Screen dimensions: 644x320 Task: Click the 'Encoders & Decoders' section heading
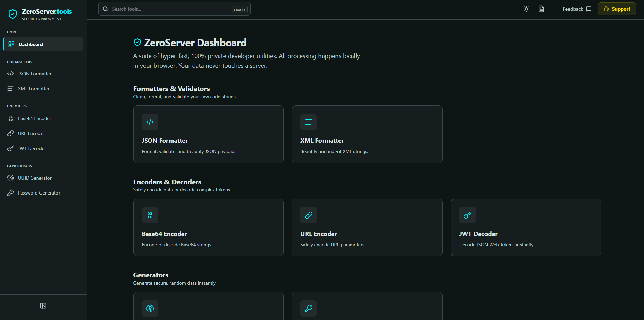167,182
